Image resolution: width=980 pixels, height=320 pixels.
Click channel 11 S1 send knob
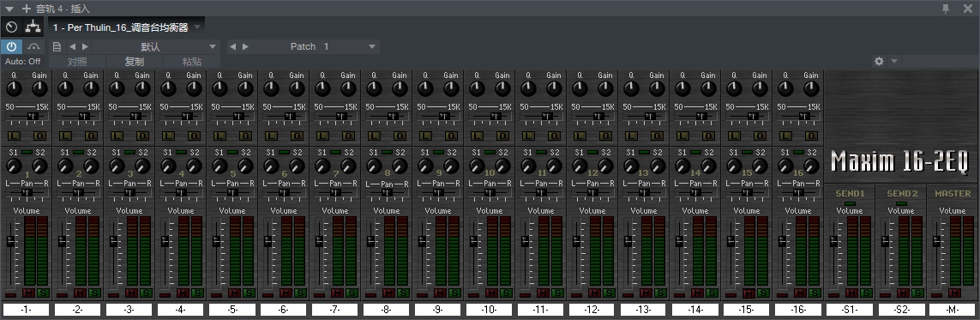click(528, 166)
